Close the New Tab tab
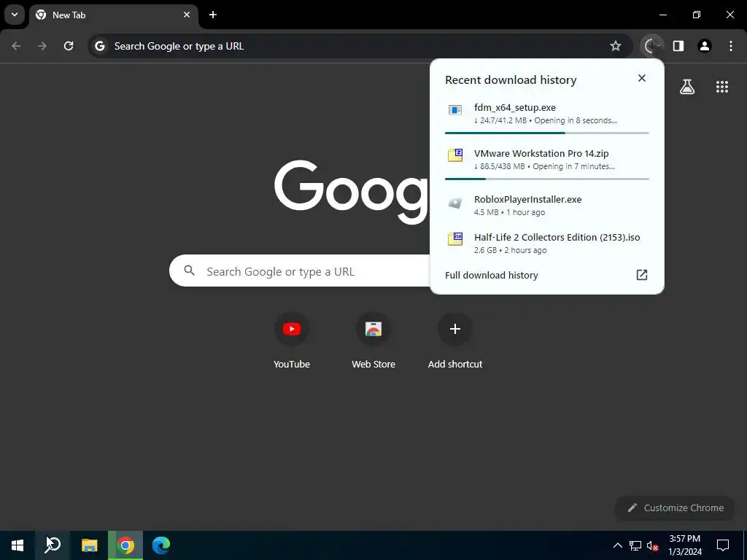 click(x=187, y=15)
